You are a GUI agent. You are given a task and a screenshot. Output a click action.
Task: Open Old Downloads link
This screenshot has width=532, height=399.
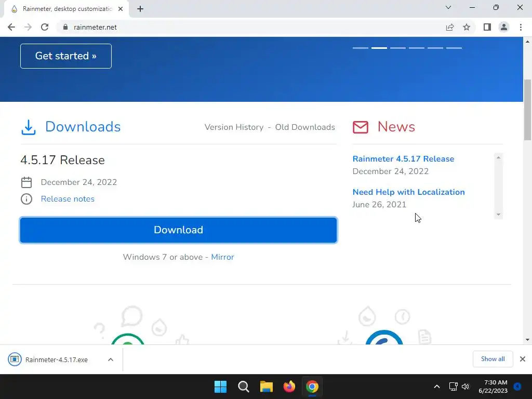pos(305,127)
